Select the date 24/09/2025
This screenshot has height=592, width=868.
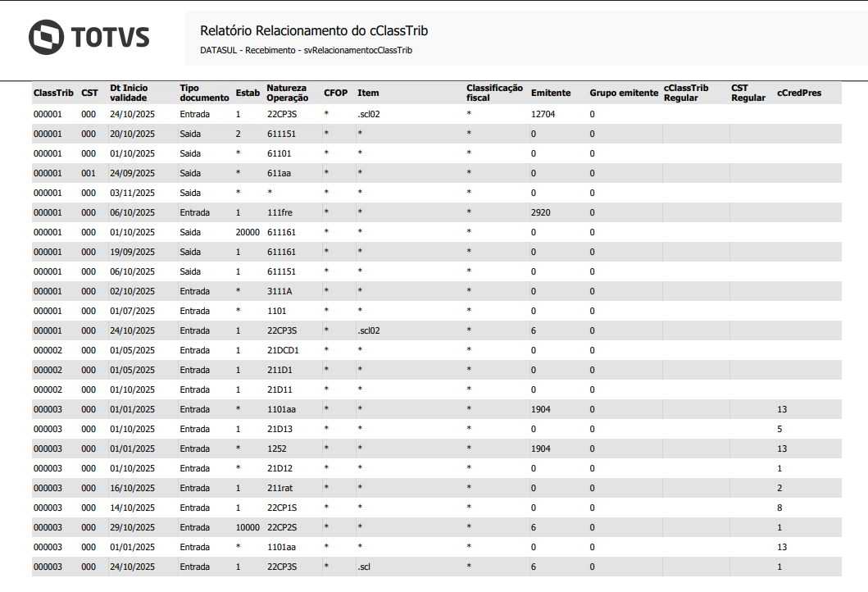point(132,173)
